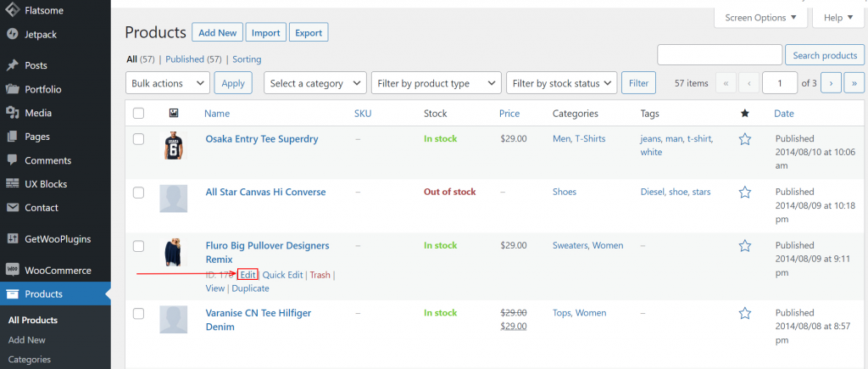The image size is (868, 369).
Task: Open All Products submenu item
Action: coord(33,321)
